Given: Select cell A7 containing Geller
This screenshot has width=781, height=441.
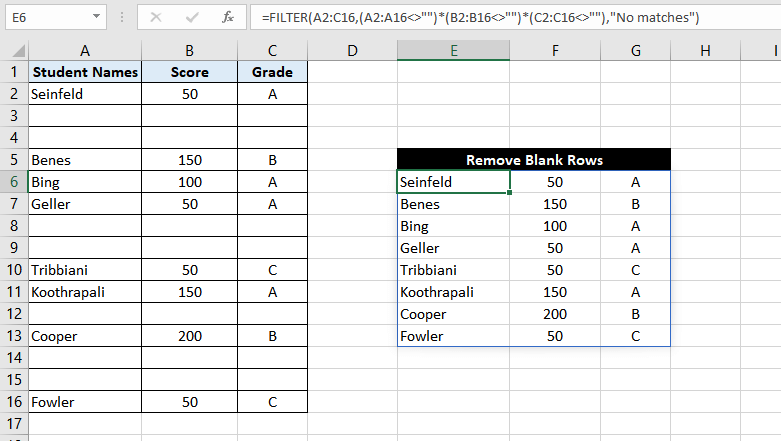Looking at the screenshot, I should pyautogui.click(x=85, y=204).
